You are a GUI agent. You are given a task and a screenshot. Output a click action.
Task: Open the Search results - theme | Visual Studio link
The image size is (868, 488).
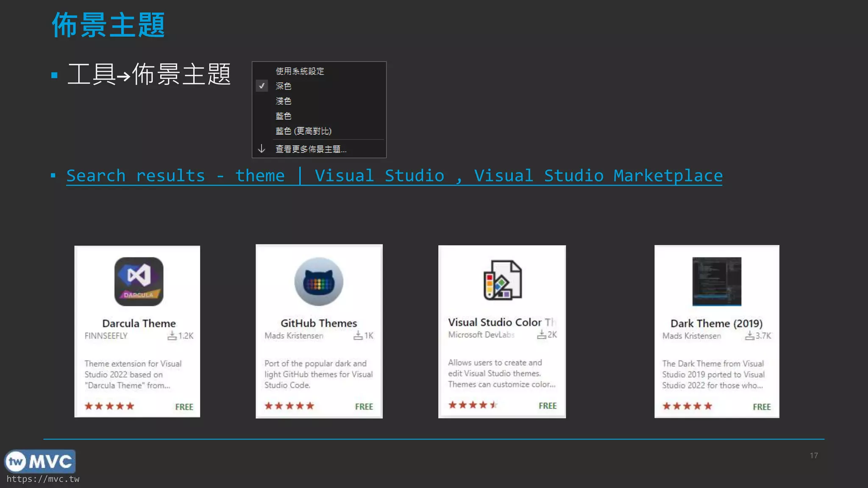394,176
